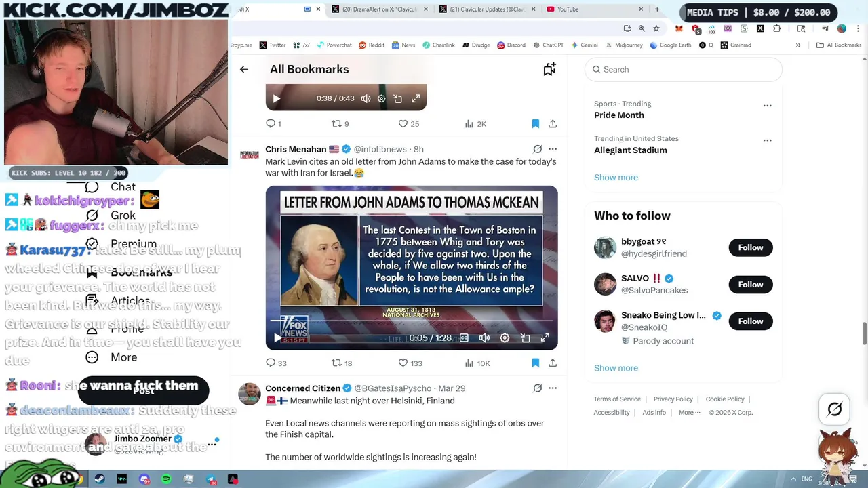868x488 pixels.
Task: Click the X search field
Action: [684, 69]
